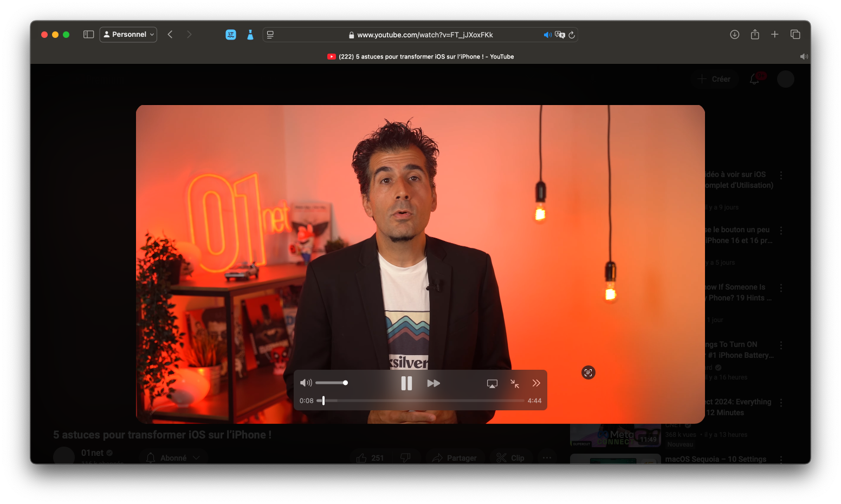The image size is (841, 504).
Task: Click the video title 5 astuces pour transformer iOS
Action: pos(163,435)
